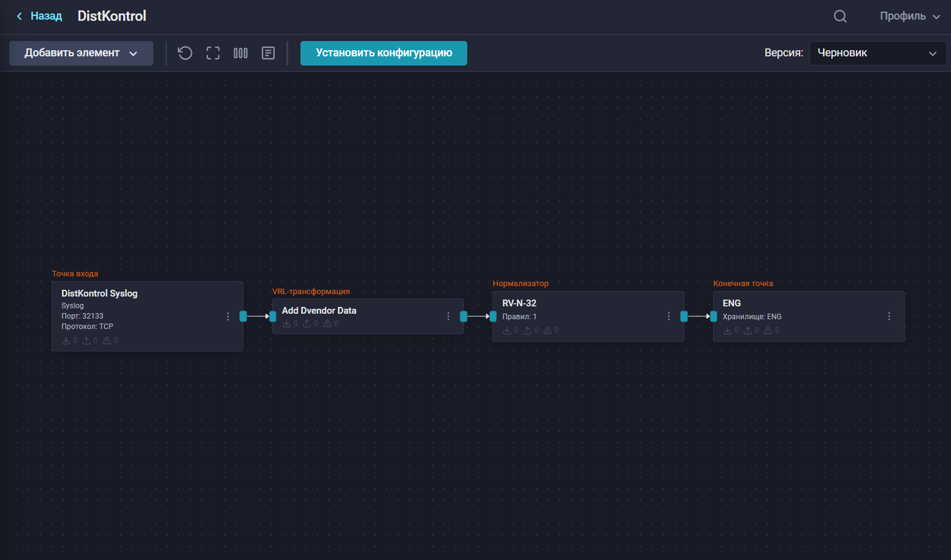Click outgoing counter icon on DistKontrol Syslog

coord(86,341)
